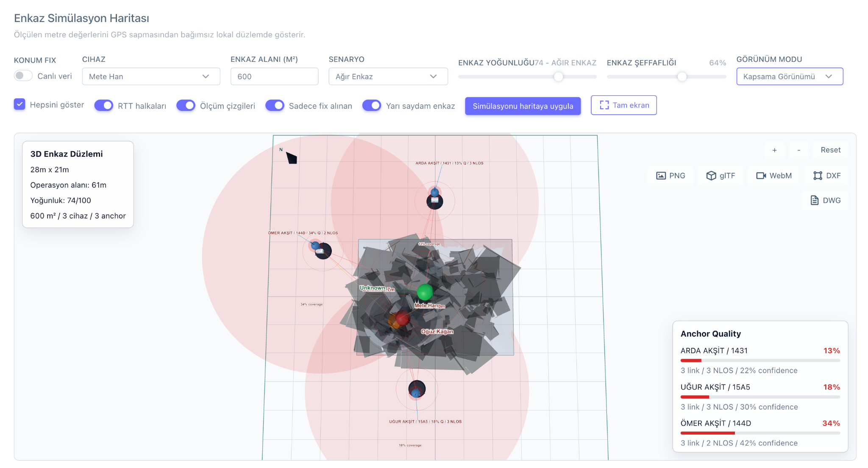868x468 pixels.
Task: Zoom out with the minus button
Action: click(x=799, y=150)
